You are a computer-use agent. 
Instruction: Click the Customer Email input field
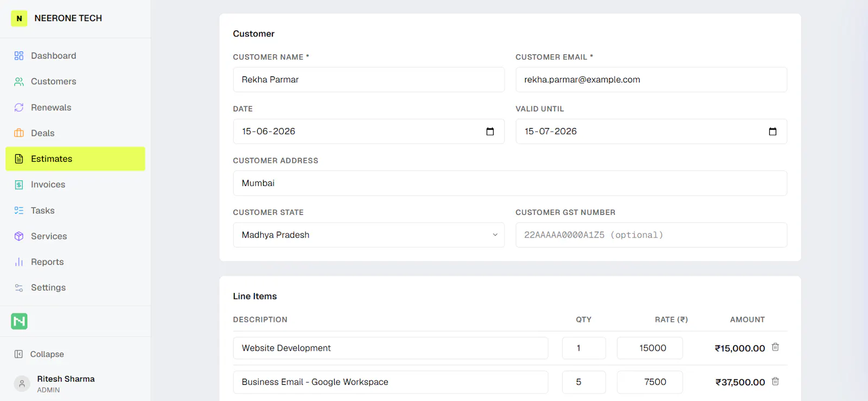click(651, 80)
